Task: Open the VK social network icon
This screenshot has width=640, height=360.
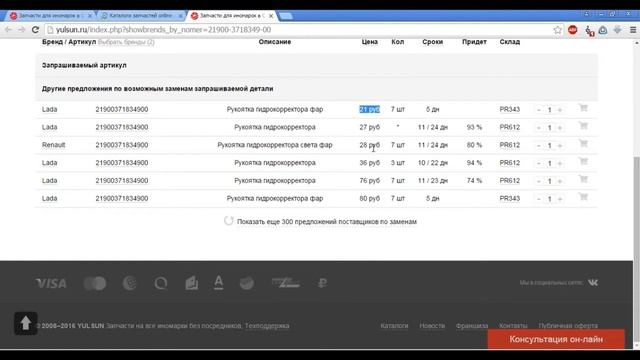Action: coord(593,282)
